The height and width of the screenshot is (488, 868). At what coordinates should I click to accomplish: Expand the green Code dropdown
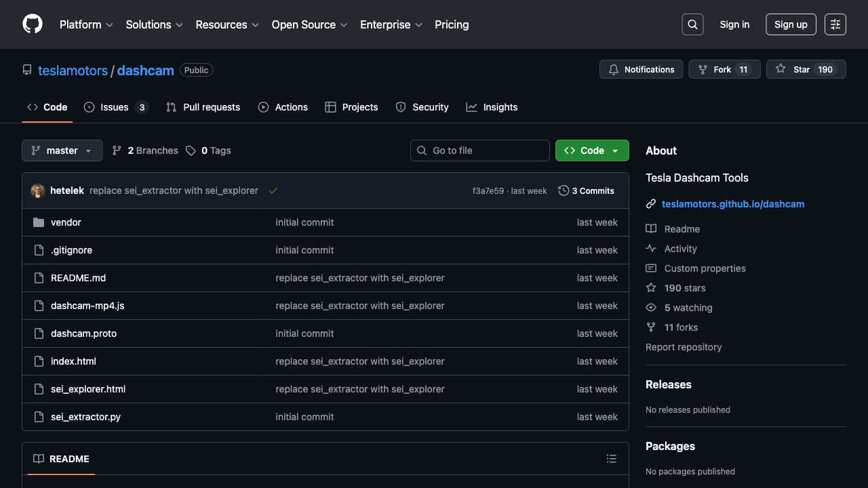[592, 150]
